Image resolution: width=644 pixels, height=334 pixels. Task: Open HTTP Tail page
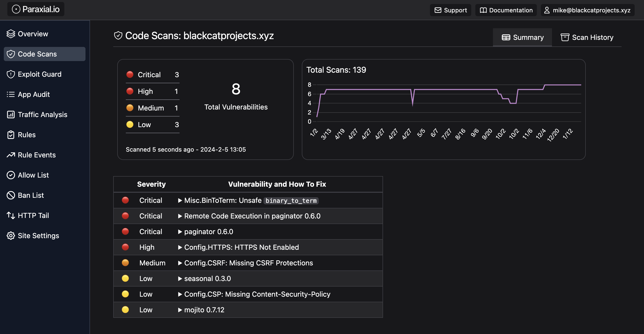point(45,215)
